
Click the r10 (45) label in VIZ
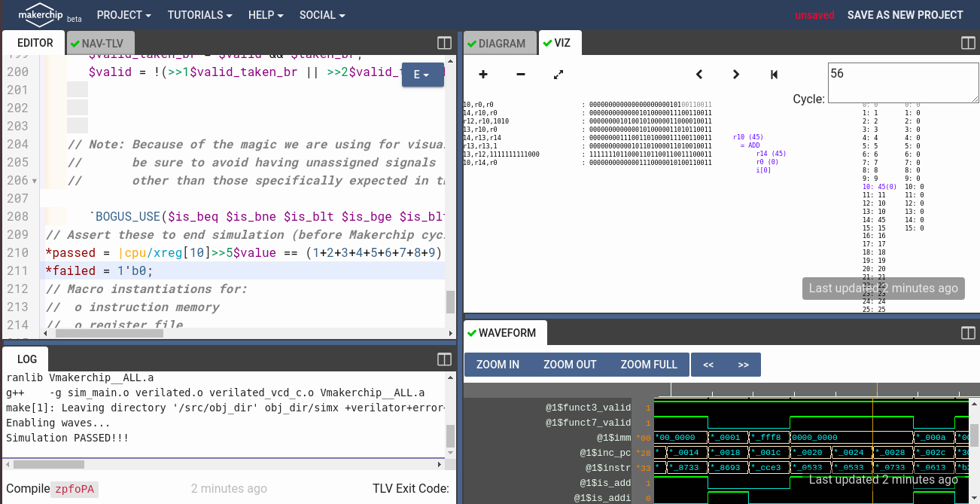tap(748, 137)
